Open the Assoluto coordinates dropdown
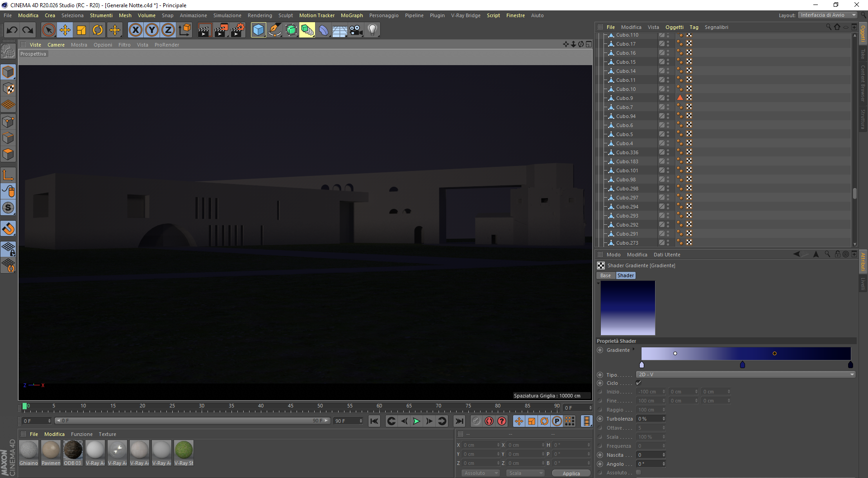 coord(481,473)
